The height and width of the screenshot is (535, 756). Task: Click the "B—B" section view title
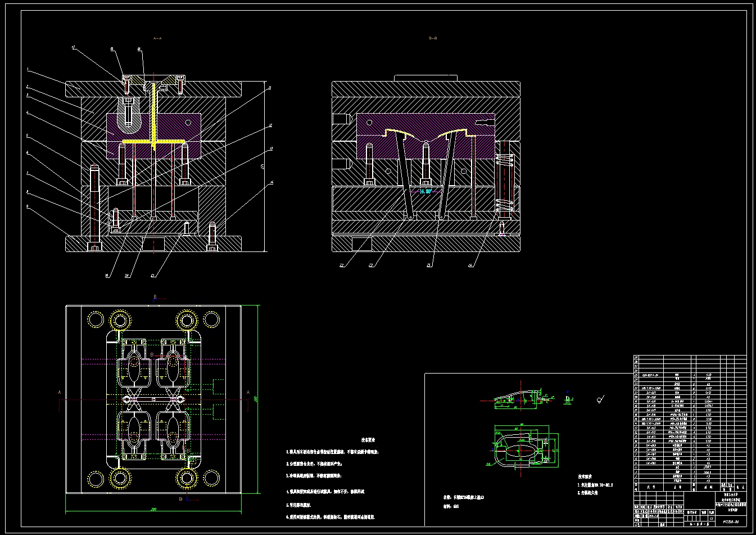(433, 38)
